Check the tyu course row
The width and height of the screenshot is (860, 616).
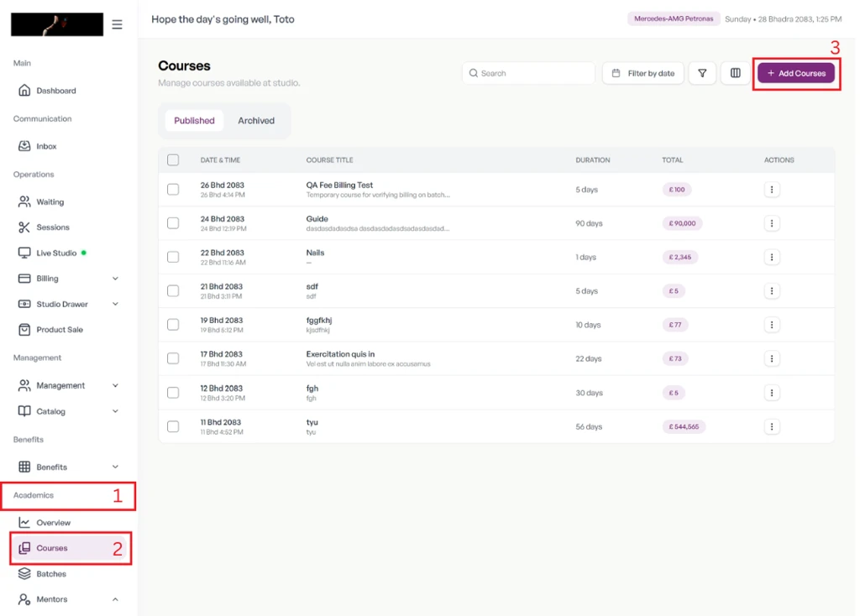click(x=173, y=426)
